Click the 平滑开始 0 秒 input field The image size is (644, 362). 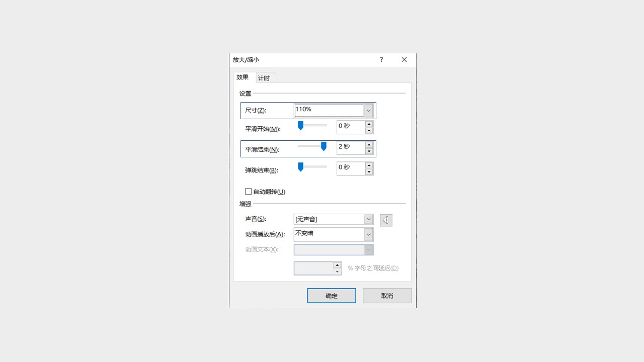click(x=351, y=127)
